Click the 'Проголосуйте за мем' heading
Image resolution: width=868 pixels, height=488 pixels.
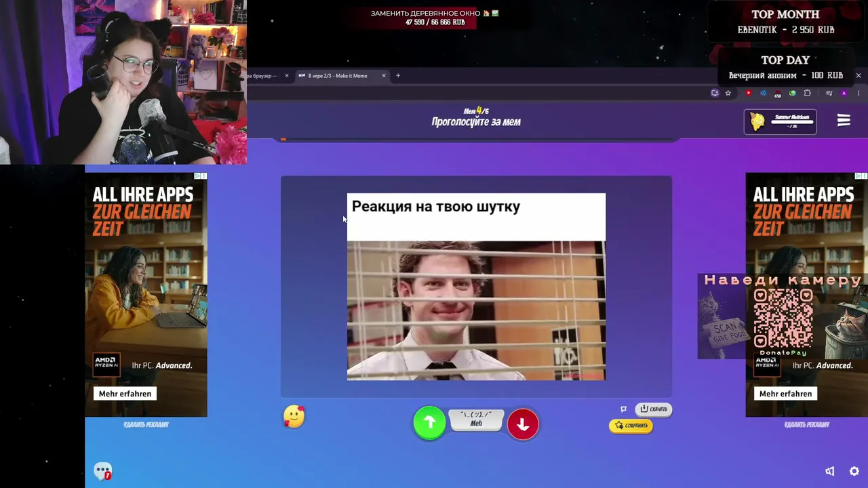(x=476, y=122)
